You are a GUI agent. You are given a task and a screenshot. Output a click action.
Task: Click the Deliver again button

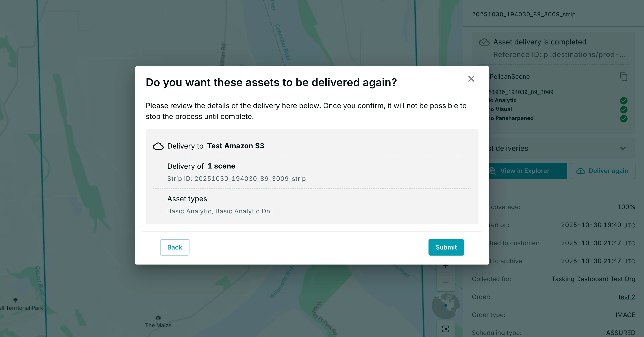[x=603, y=171]
